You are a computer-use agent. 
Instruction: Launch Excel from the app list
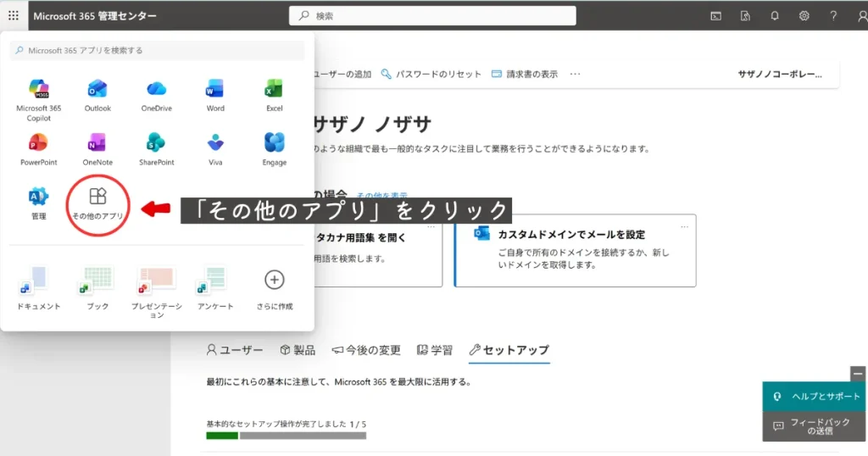[274, 90]
